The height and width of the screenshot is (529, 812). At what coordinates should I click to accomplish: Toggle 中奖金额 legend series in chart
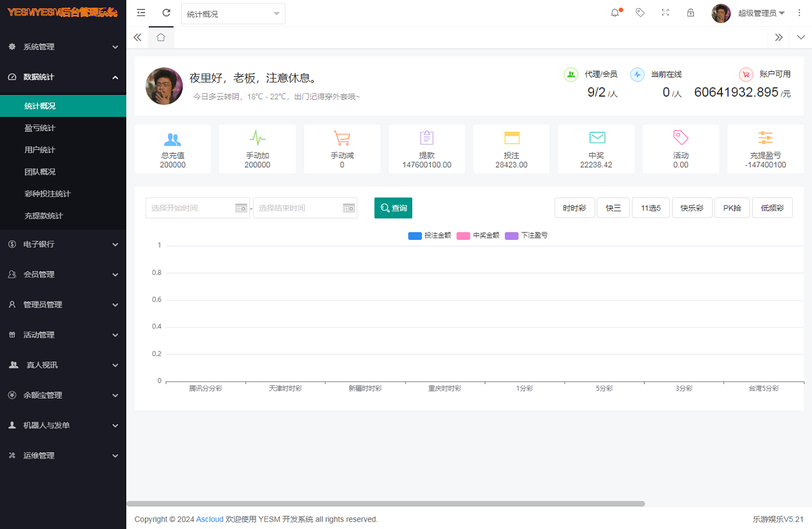(478, 235)
